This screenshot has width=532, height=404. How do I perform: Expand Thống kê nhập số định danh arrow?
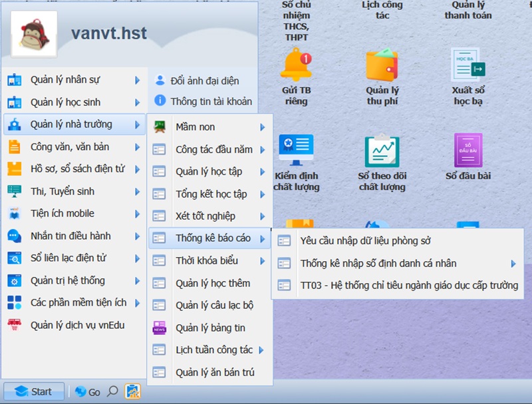[x=513, y=264]
